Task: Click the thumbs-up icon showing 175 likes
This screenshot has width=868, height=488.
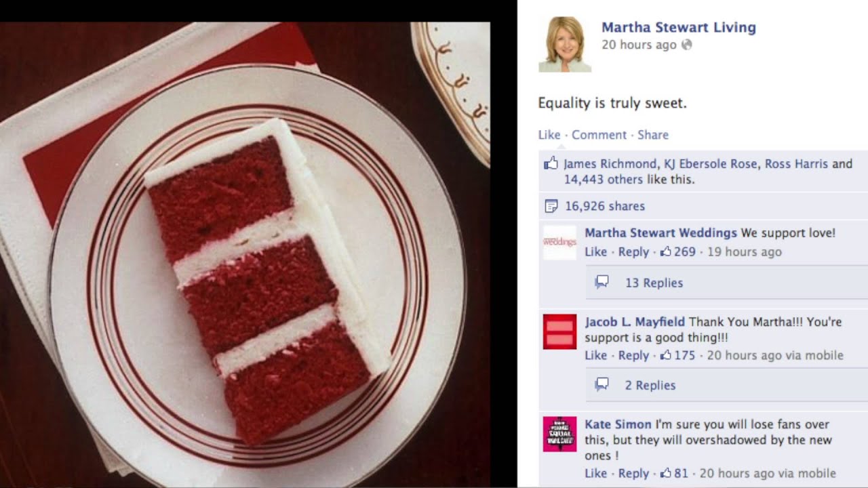Action: tap(666, 355)
